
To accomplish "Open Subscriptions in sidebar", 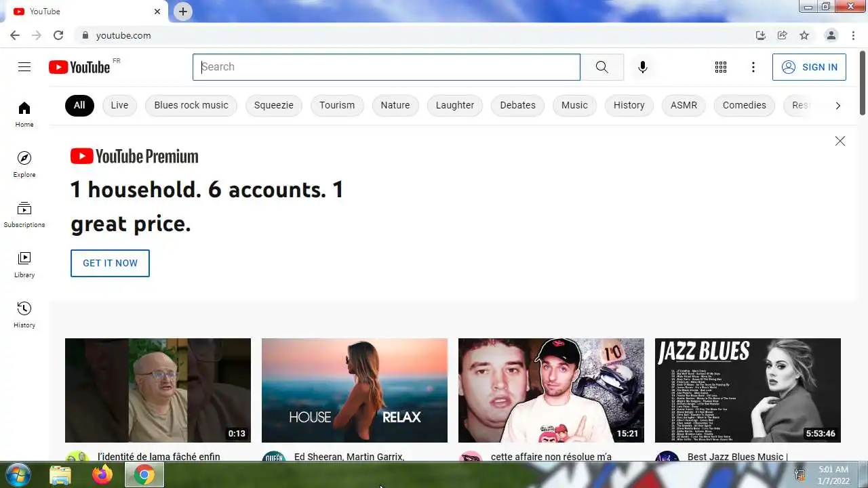I will coord(24,215).
